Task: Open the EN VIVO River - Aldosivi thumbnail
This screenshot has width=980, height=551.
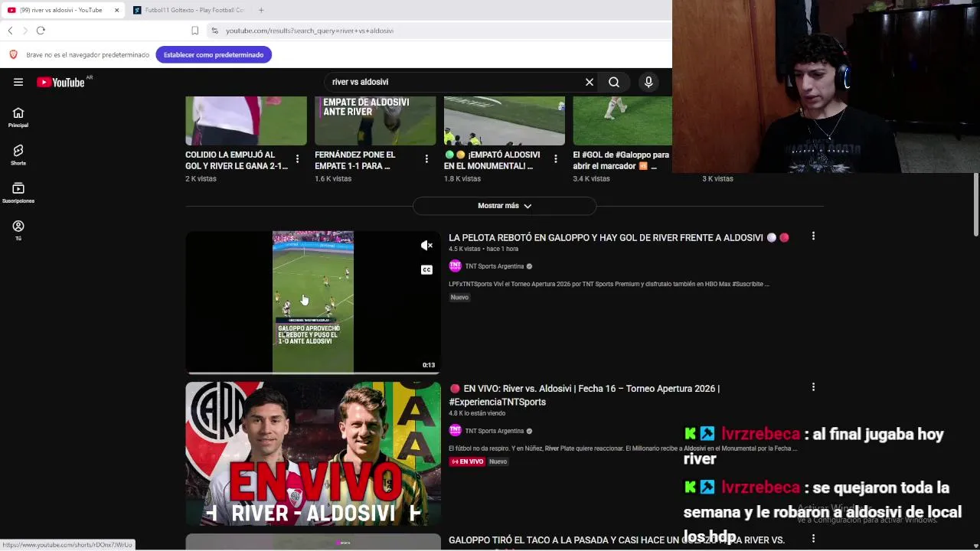Action: [x=313, y=454]
